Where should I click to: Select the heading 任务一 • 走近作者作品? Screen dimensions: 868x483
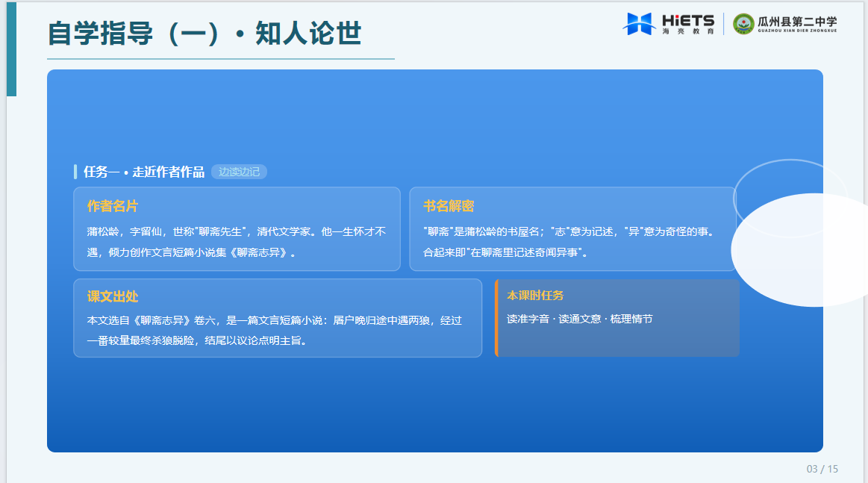[144, 172]
